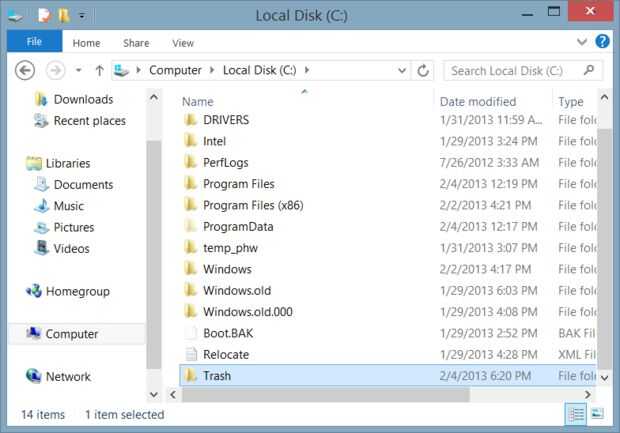The width and height of the screenshot is (620, 433).
Task: Click the drive icon in title bar
Action: [x=15, y=17]
